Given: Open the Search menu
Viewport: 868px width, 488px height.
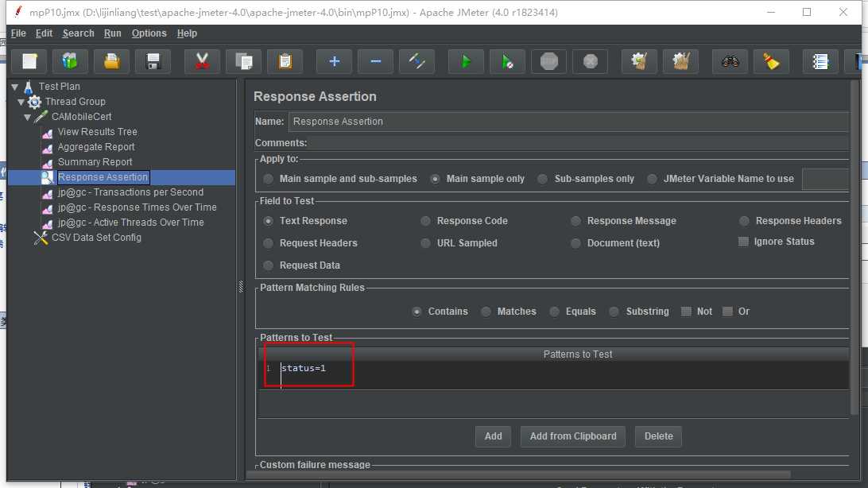Looking at the screenshot, I should [78, 33].
